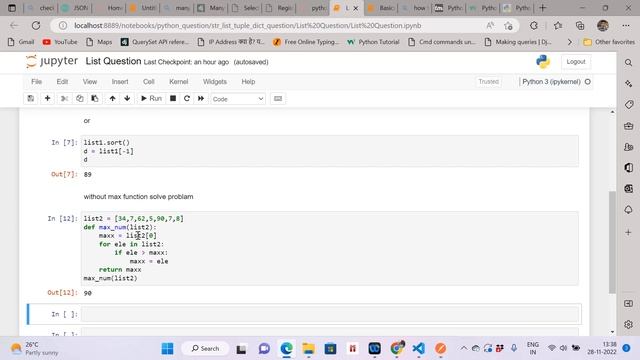The width and height of the screenshot is (640, 360).
Task: Rename the List Question notebook title
Action: click(113, 61)
